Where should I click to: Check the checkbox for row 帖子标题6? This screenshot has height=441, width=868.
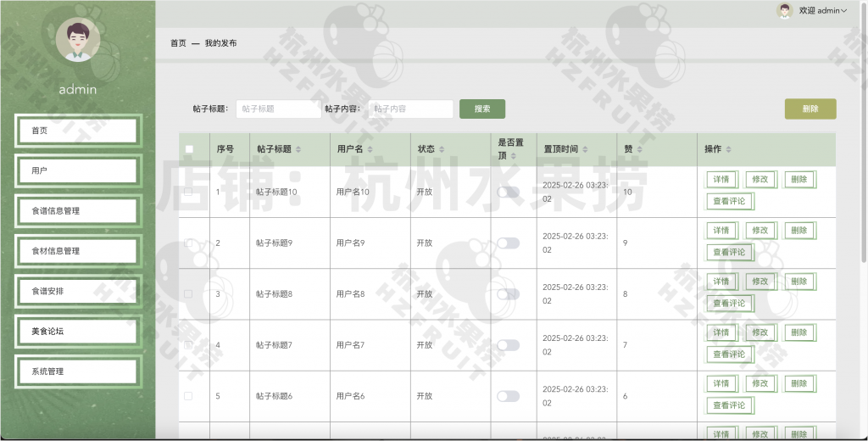[x=188, y=396]
